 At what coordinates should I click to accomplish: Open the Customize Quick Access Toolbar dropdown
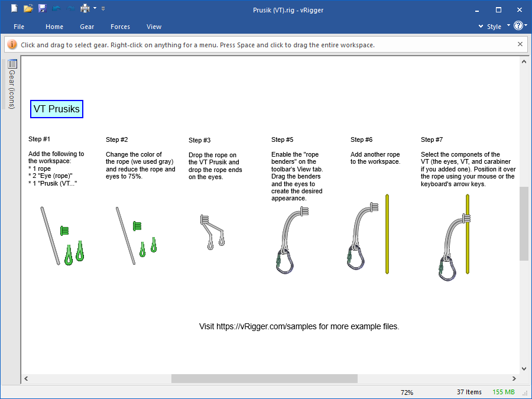click(103, 9)
